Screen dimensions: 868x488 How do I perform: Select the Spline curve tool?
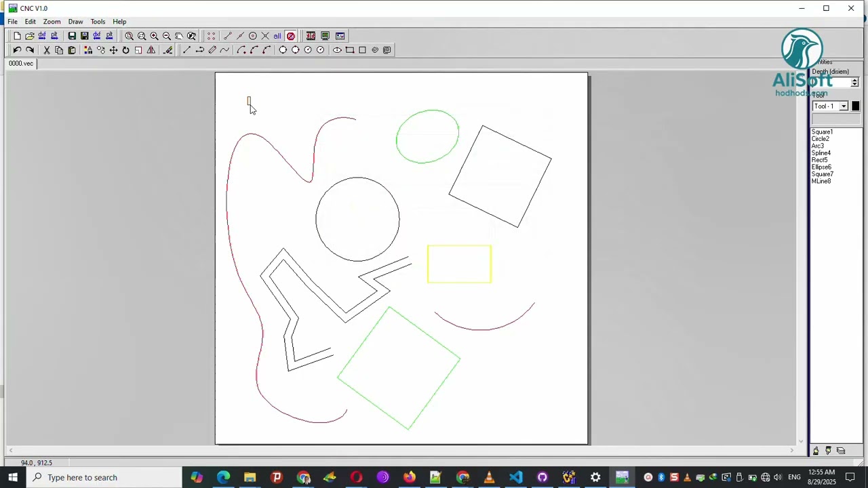[x=224, y=50]
